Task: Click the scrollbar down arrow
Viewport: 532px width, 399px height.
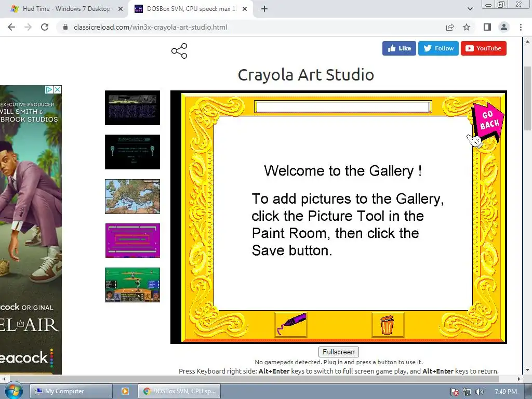Action: pyautogui.click(x=527, y=370)
